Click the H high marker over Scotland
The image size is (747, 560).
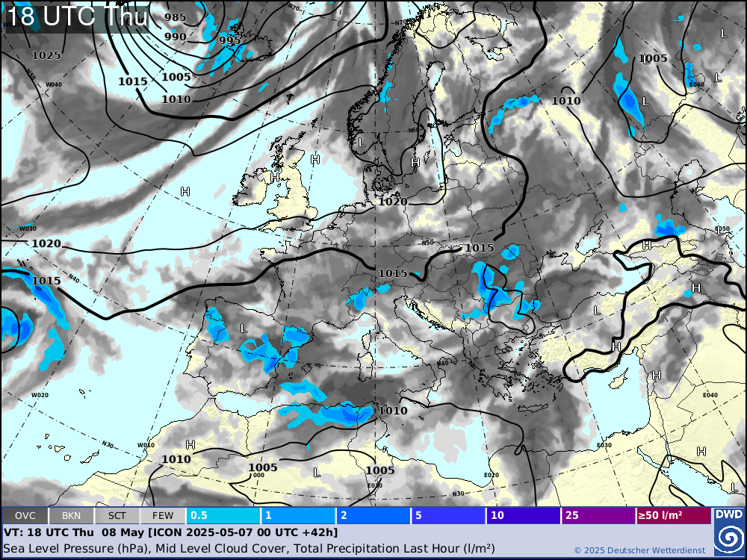(274, 177)
